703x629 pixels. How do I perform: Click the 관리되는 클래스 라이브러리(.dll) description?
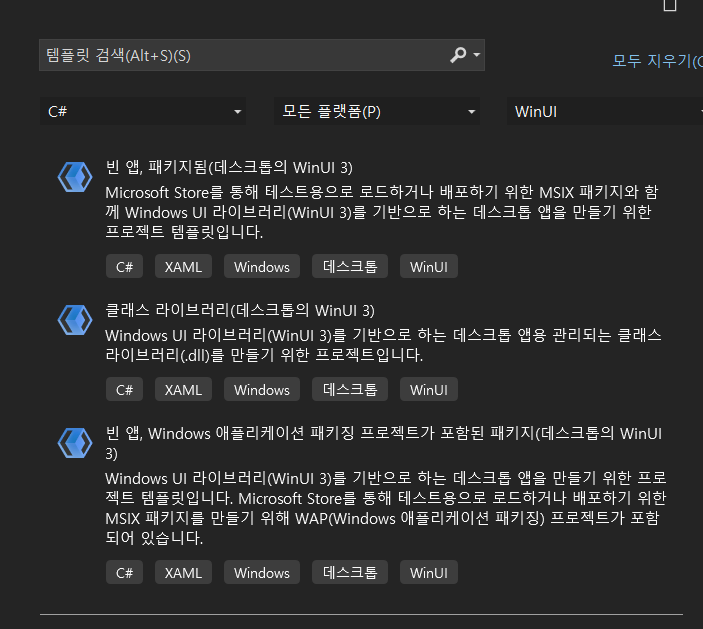point(383,345)
